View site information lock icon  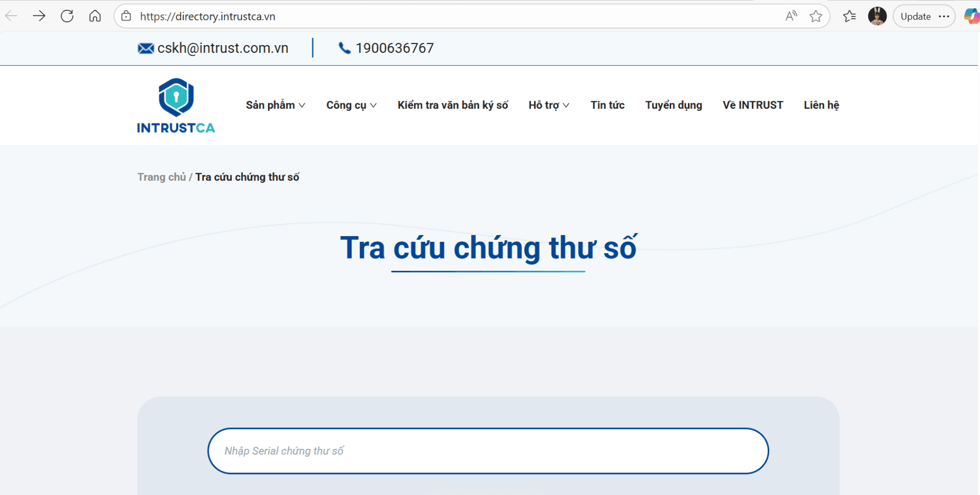click(x=126, y=16)
